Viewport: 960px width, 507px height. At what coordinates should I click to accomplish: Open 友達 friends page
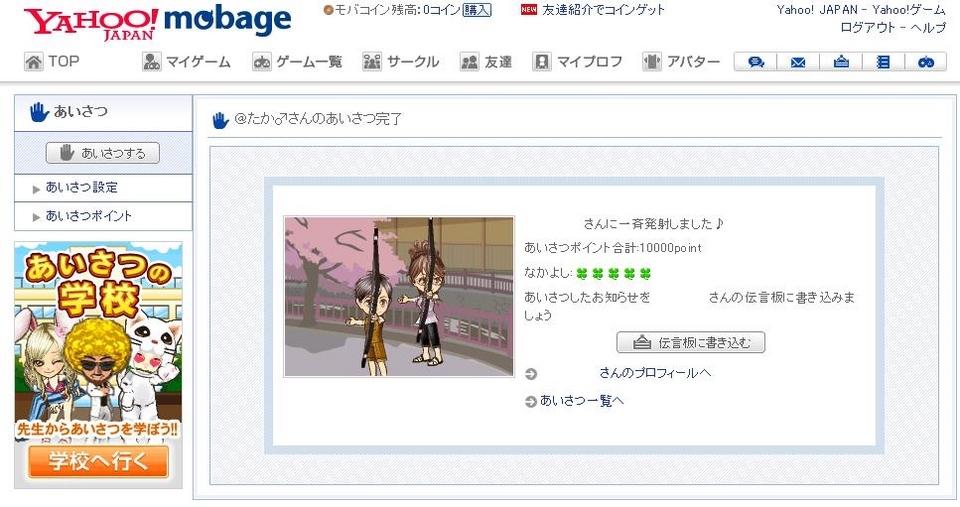click(486, 62)
